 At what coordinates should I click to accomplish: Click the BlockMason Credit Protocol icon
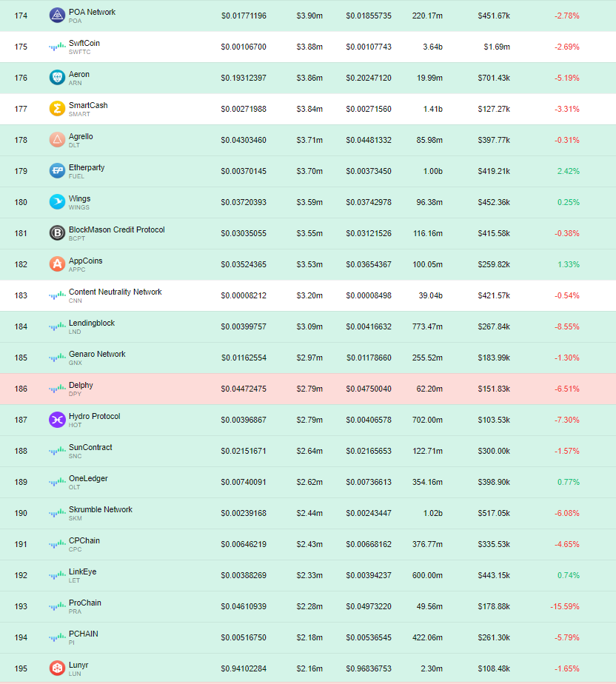(x=57, y=233)
